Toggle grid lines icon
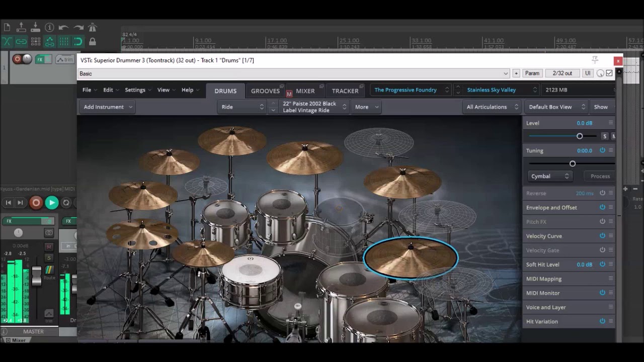The height and width of the screenshot is (362, 644). [63, 41]
